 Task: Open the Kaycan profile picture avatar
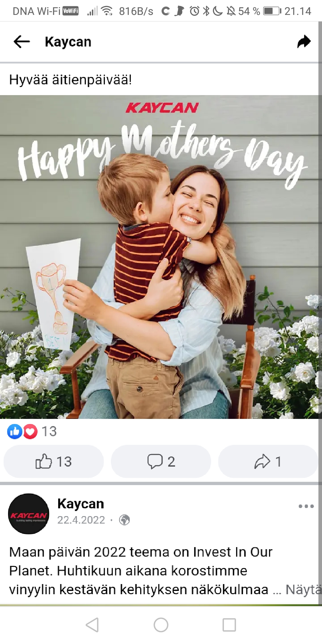coord(29,513)
